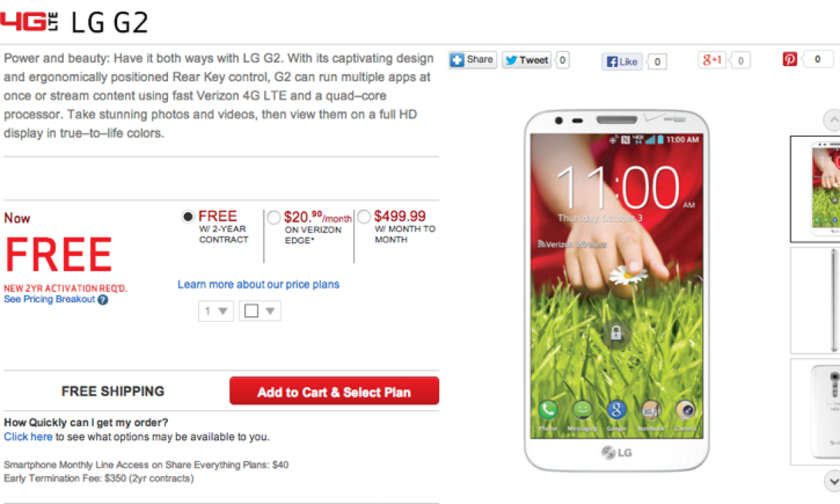Tweet this page via Twitter button
840x504 pixels.
pyautogui.click(x=526, y=60)
